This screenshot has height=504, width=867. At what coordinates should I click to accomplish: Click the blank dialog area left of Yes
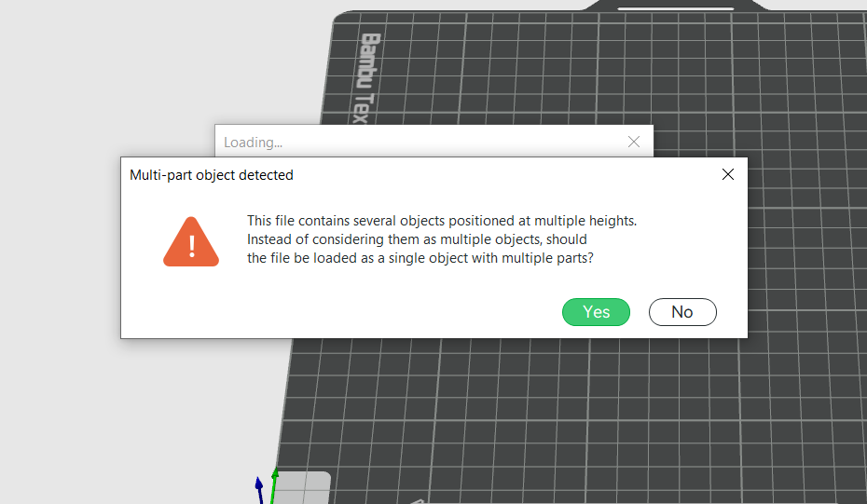click(x=373, y=312)
